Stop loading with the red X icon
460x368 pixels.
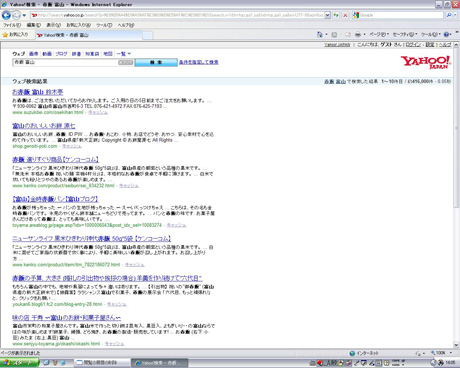tap(345, 15)
